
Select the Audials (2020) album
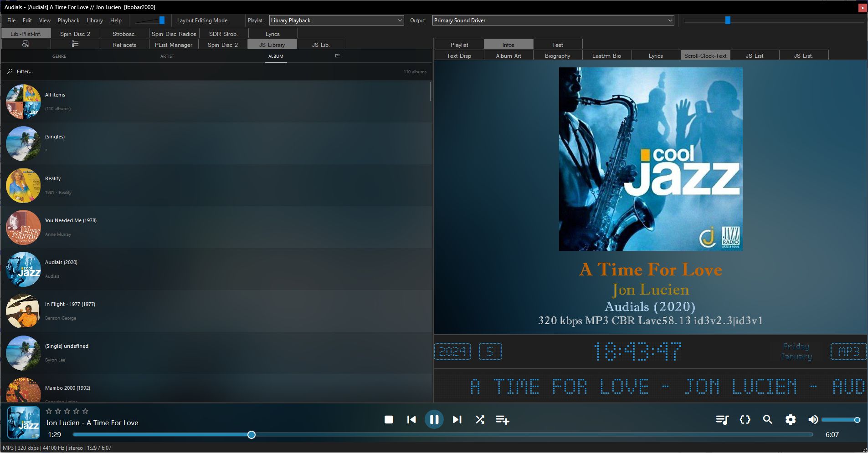click(216, 269)
